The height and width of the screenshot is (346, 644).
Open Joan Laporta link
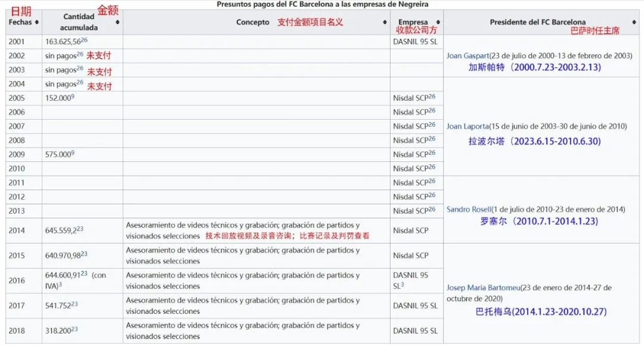(467, 126)
